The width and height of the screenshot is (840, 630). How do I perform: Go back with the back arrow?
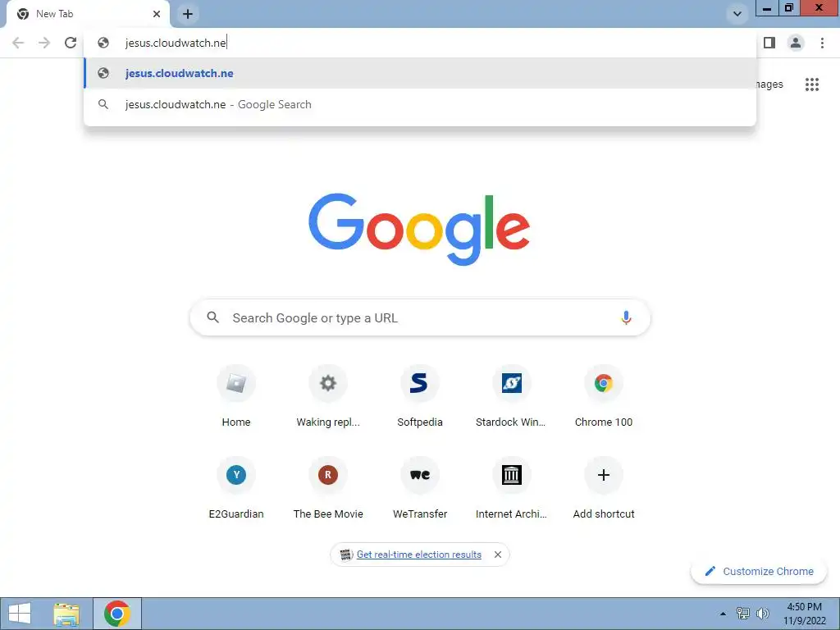tap(18, 43)
